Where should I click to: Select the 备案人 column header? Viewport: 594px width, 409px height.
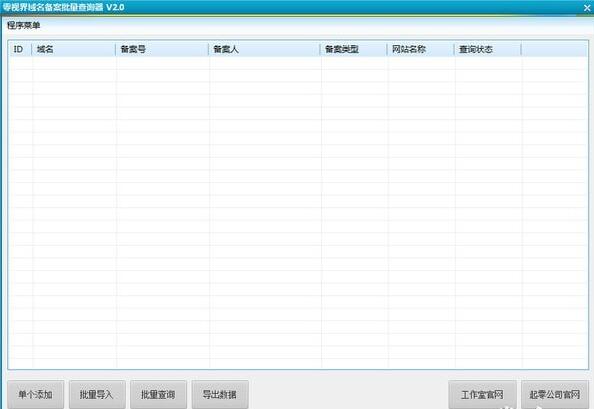(x=264, y=49)
